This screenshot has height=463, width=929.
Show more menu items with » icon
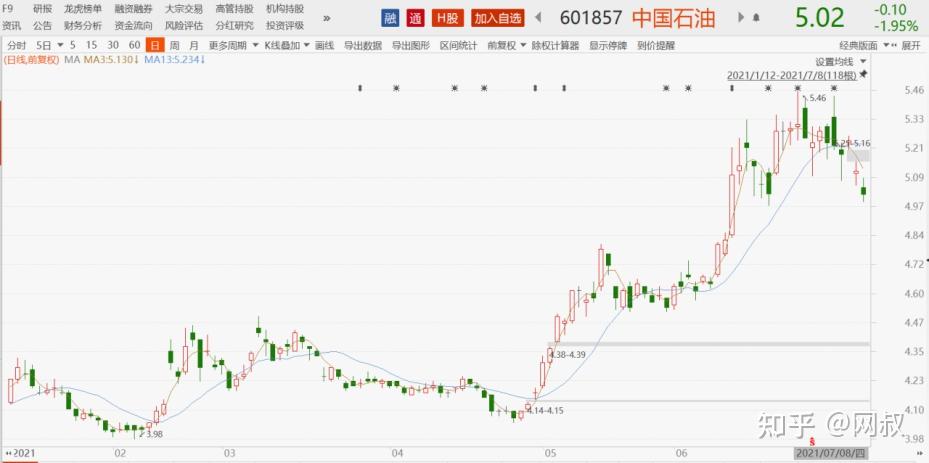click(x=327, y=18)
